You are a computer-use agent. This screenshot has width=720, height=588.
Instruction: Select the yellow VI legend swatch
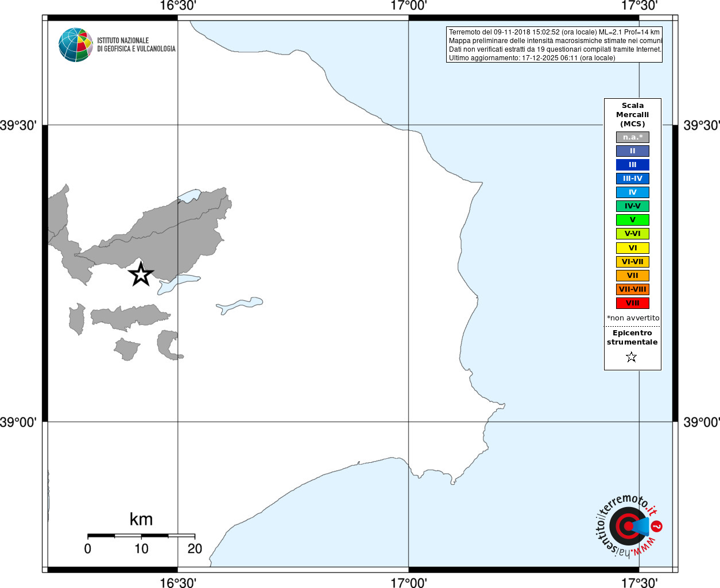(633, 248)
